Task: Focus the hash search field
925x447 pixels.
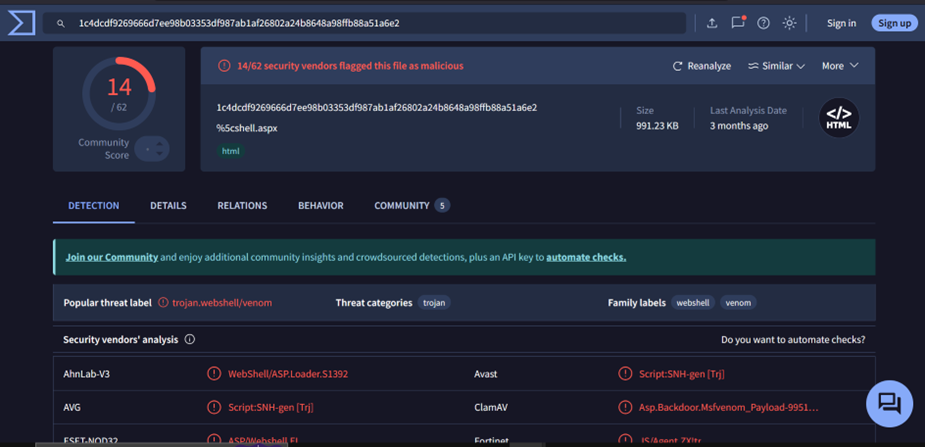Action: click(364, 24)
